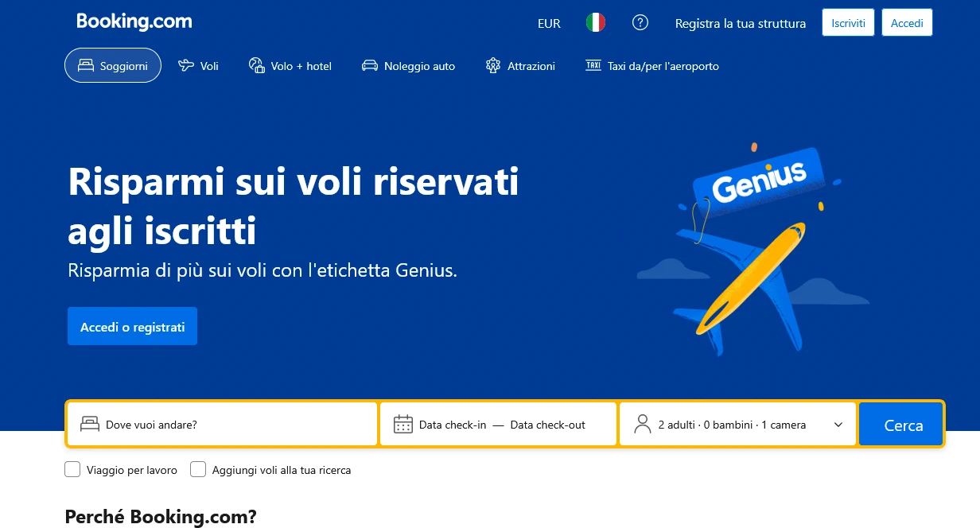
Task: Open the Italian flag language selector
Action: [x=596, y=23]
